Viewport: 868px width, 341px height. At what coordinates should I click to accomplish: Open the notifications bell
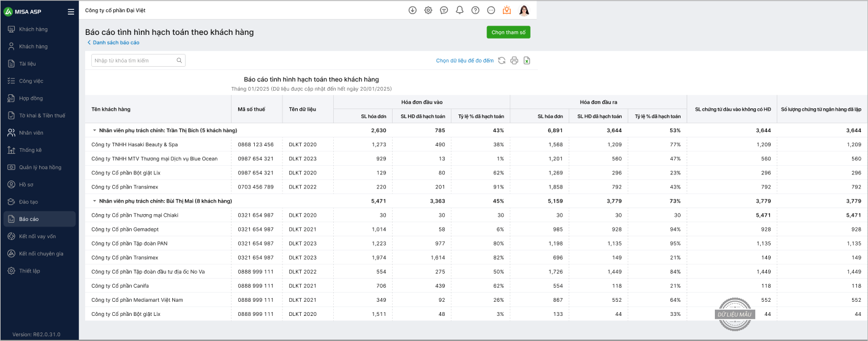[459, 10]
